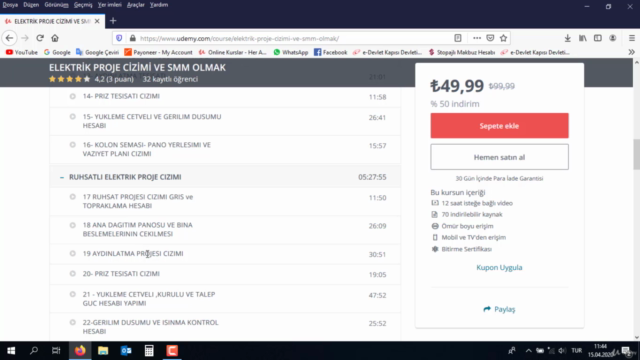
Task: Open Google Çeviri bookmark
Action: coord(97,52)
